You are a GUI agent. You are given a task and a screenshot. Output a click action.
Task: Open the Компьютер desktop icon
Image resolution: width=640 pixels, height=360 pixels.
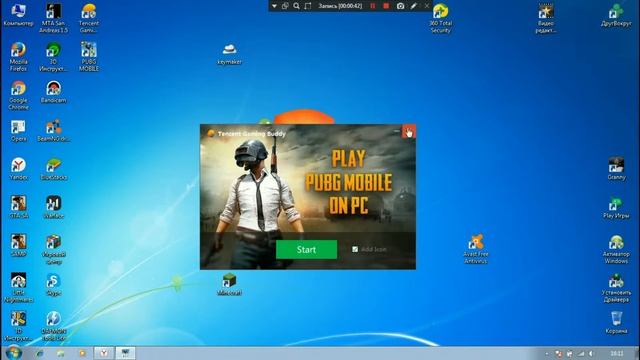coord(18,15)
